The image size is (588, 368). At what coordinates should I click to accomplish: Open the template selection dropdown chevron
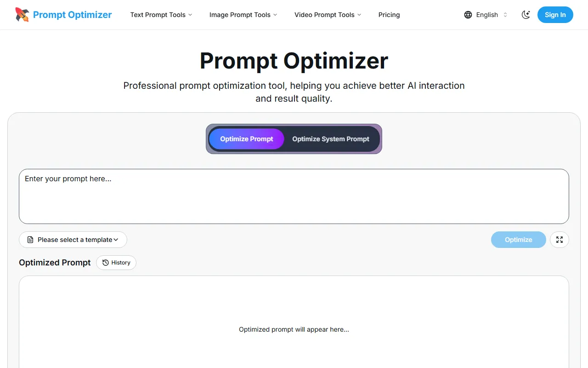tap(116, 240)
